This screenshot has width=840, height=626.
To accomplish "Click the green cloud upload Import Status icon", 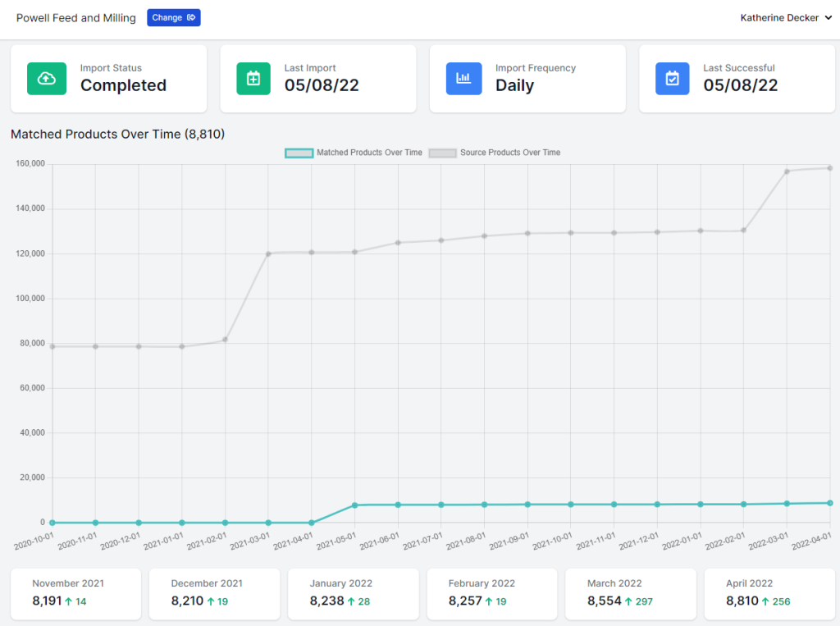I will (x=47, y=79).
